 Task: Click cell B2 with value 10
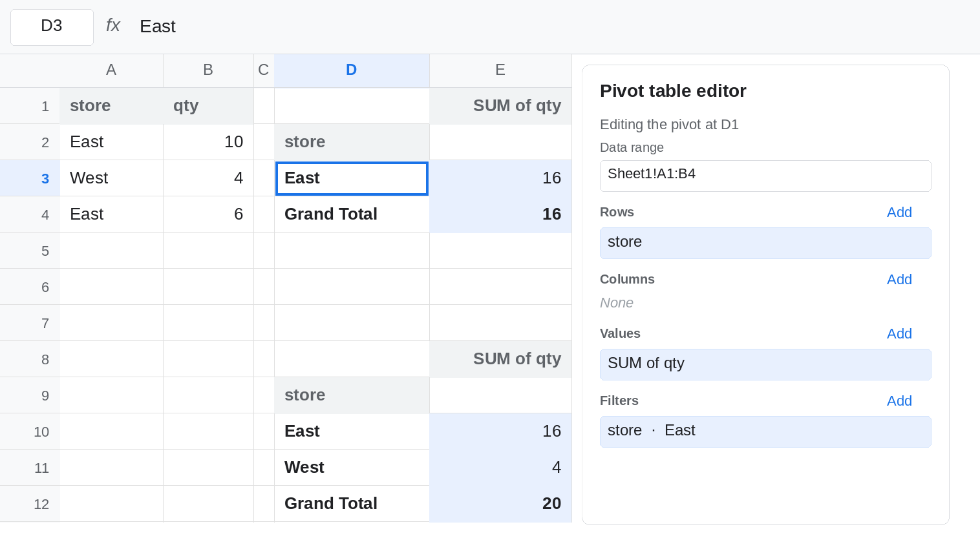208,142
